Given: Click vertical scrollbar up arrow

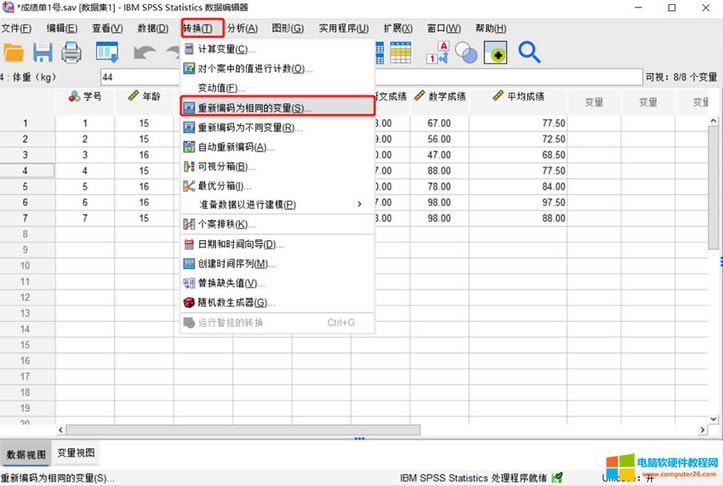Looking at the screenshot, I should click(x=713, y=121).
